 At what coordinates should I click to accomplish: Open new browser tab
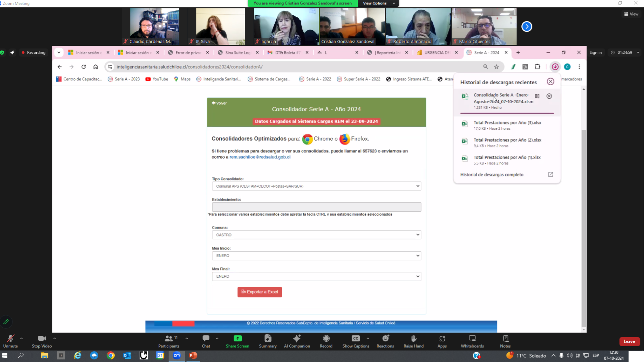click(518, 52)
